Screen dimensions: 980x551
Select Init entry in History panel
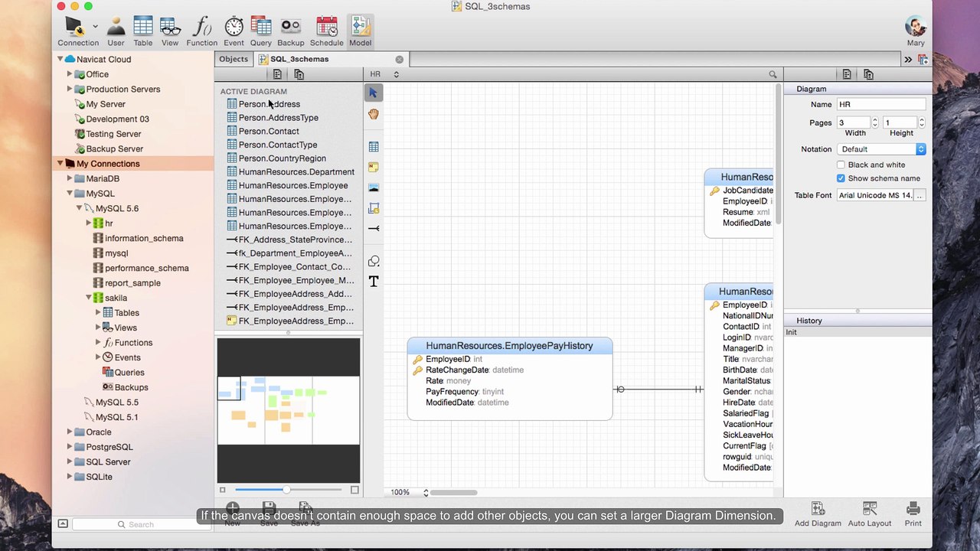click(857, 332)
